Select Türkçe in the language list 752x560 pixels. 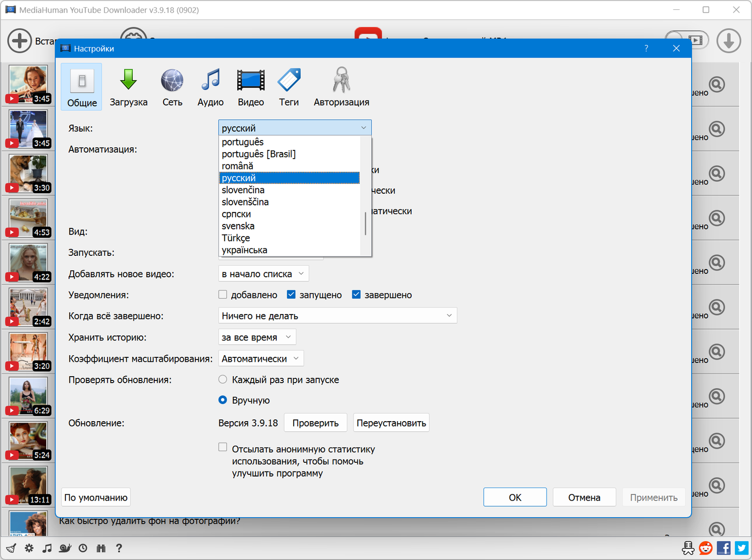click(x=236, y=238)
